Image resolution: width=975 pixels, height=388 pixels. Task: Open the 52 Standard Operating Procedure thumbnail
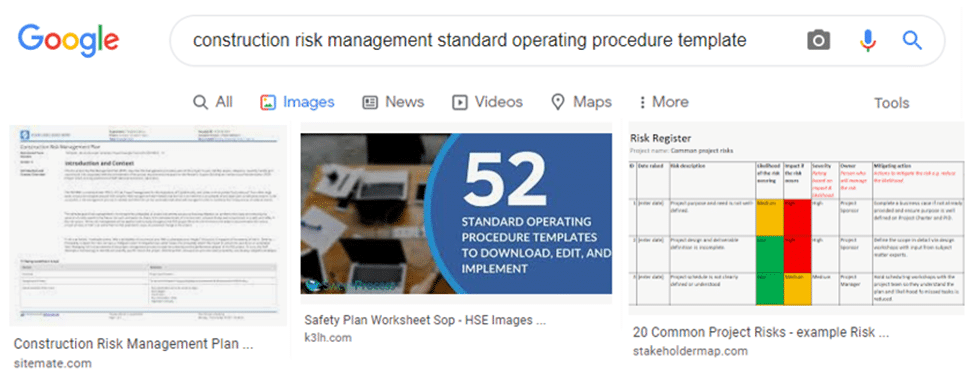click(456, 213)
